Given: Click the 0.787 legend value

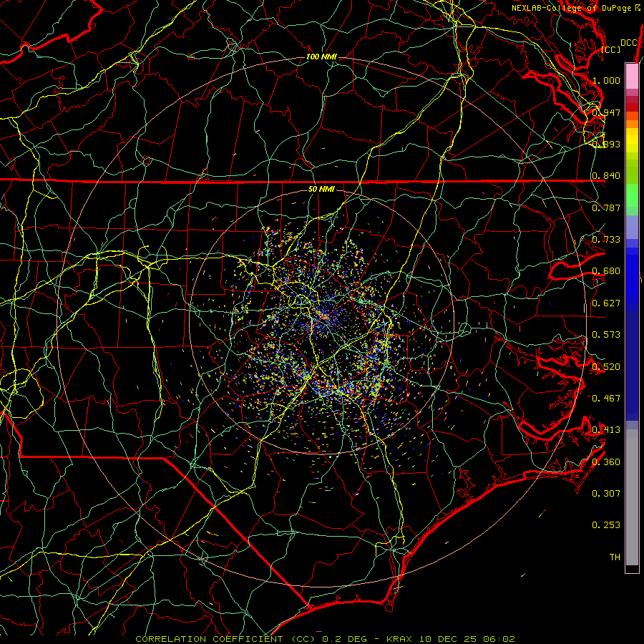Looking at the screenshot, I should 606,208.
